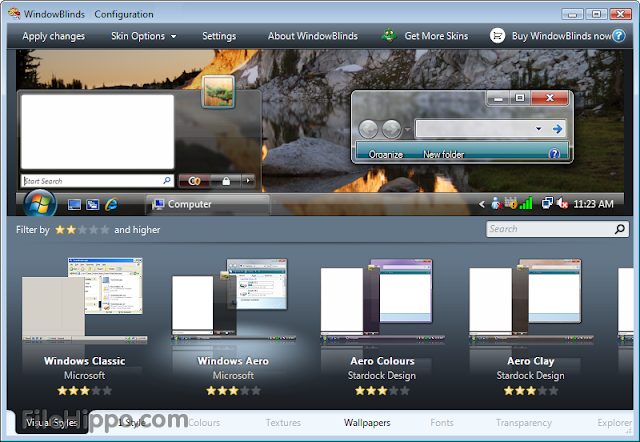Switch to the Transparency tab
The height and width of the screenshot is (442, 640).
524,423
